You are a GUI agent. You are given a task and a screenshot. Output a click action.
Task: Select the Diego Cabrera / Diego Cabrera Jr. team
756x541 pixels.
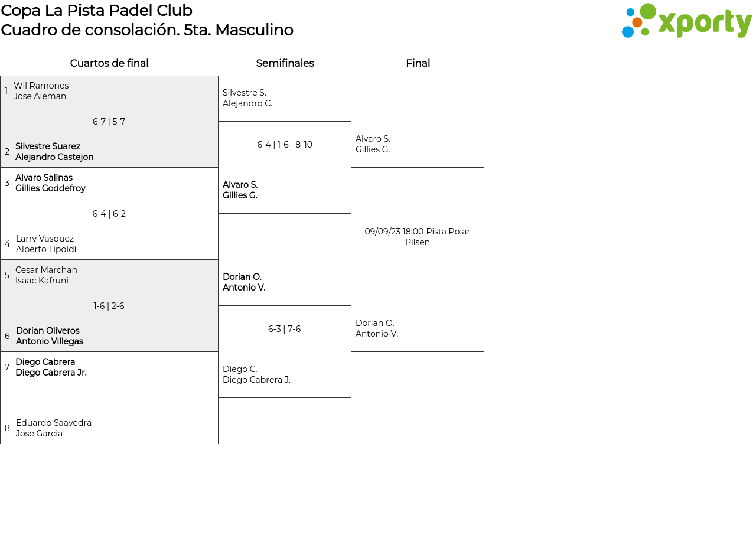pyautogui.click(x=51, y=367)
